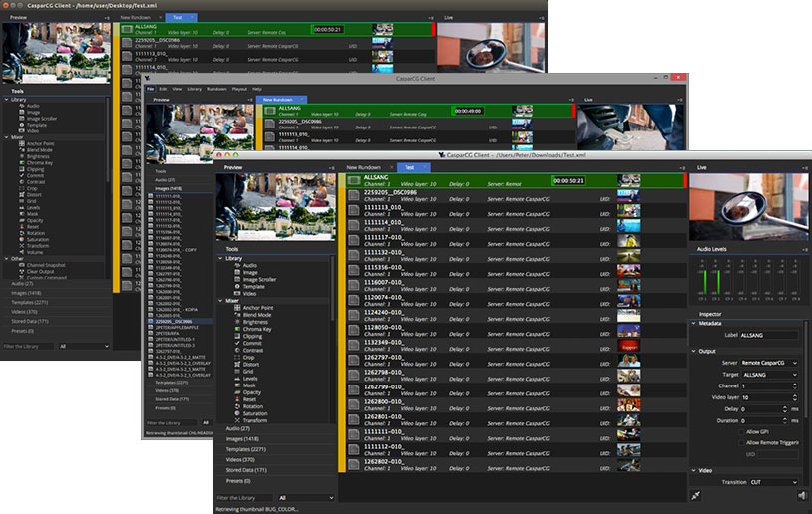
Task: Collapse the Video section in Inspector
Action: (x=694, y=470)
